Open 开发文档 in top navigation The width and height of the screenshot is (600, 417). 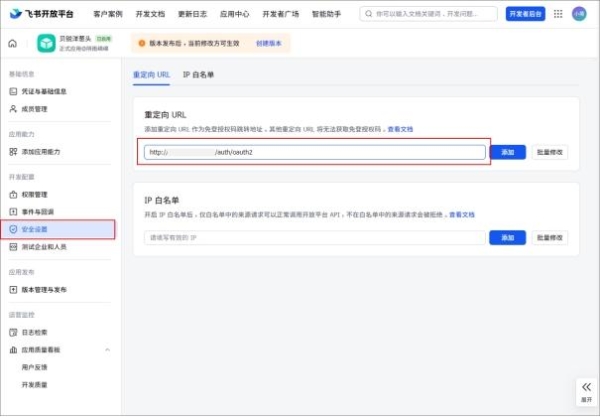(150, 14)
